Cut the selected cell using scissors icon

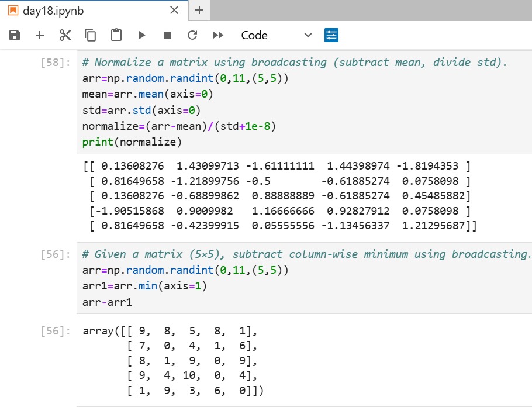point(65,35)
